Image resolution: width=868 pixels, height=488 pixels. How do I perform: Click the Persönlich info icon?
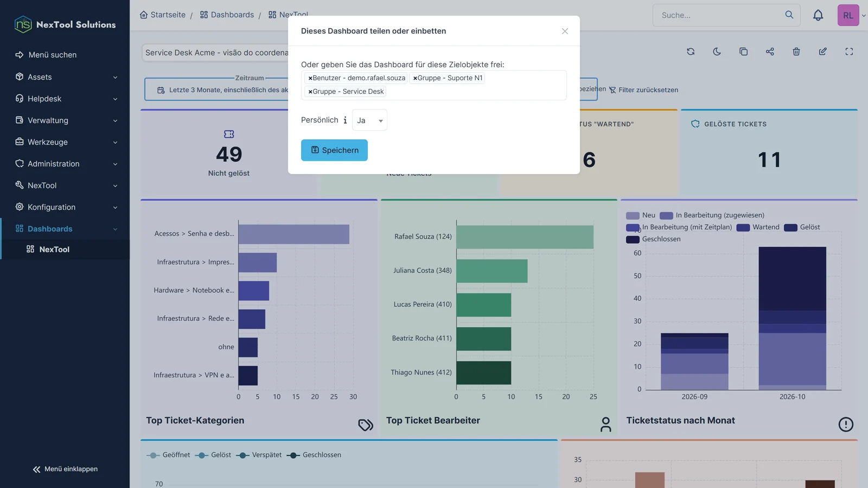(345, 120)
